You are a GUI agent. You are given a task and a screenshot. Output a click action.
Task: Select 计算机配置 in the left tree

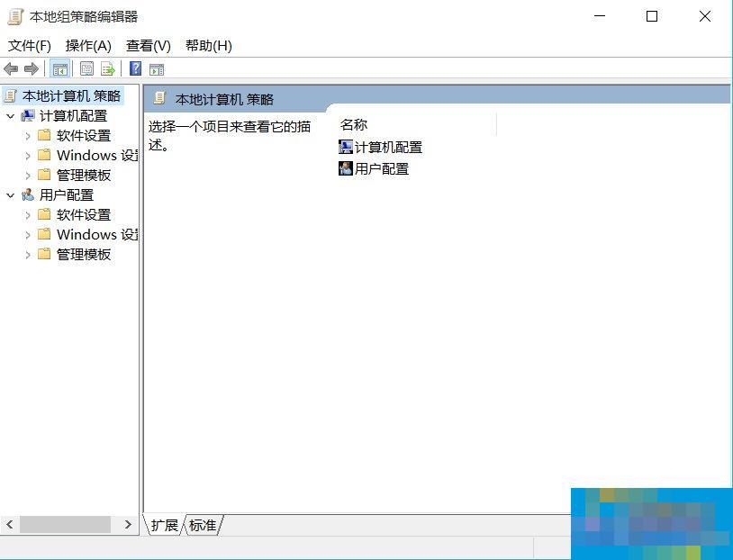pyautogui.click(x=73, y=115)
